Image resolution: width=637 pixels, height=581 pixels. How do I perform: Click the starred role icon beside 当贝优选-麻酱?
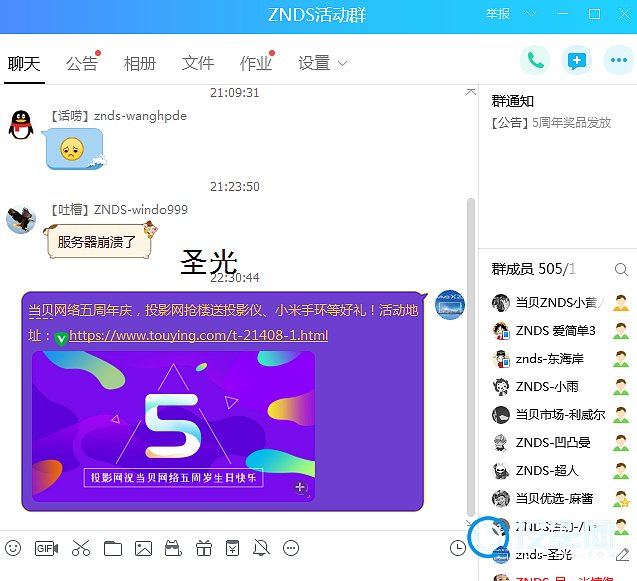621,499
